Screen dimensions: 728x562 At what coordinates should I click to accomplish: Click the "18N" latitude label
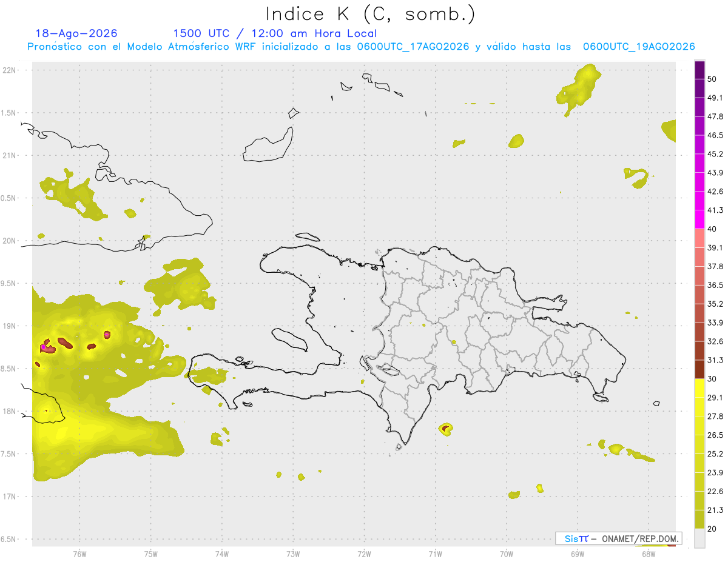point(10,412)
